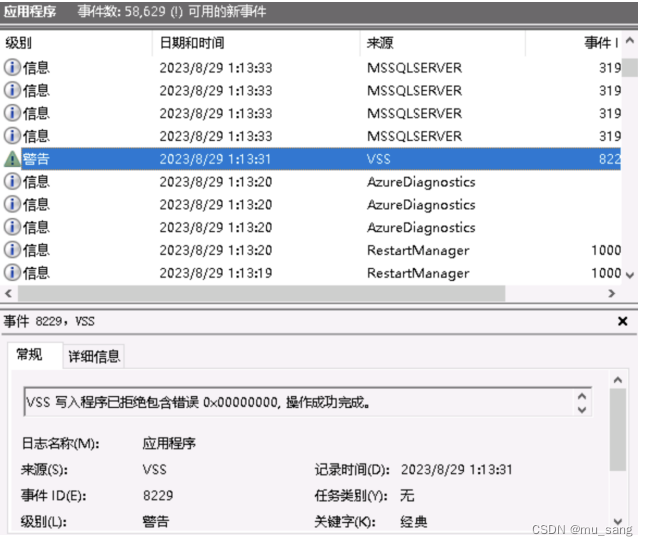Sort by the 来源 column header
This screenshot has height=546, width=648.
pyautogui.click(x=443, y=43)
